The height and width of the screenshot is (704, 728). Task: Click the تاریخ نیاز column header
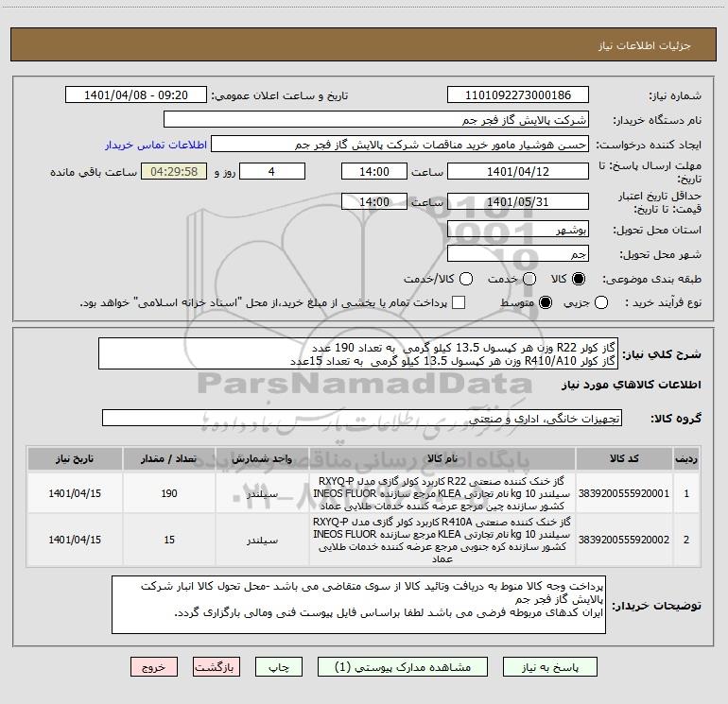75,458
